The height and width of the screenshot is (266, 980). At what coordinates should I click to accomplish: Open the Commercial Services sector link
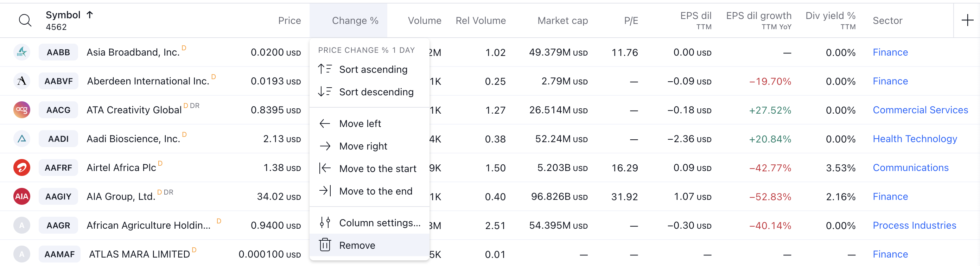point(920,110)
